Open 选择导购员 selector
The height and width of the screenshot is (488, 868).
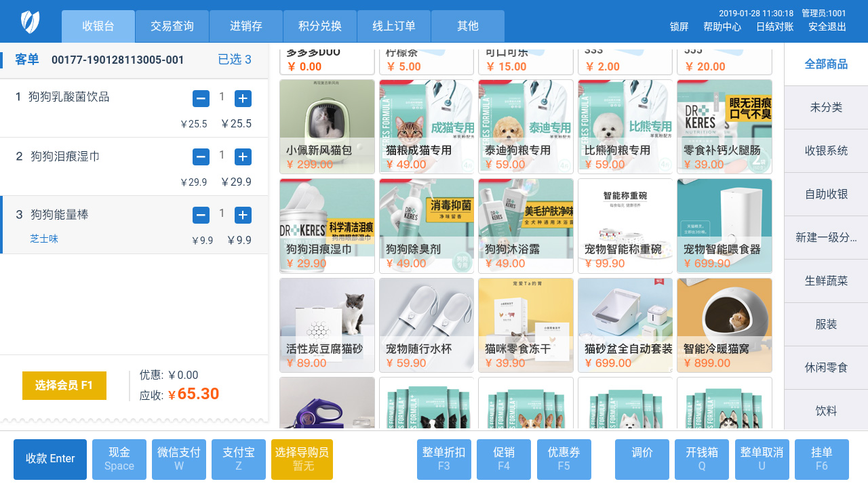click(x=302, y=459)
